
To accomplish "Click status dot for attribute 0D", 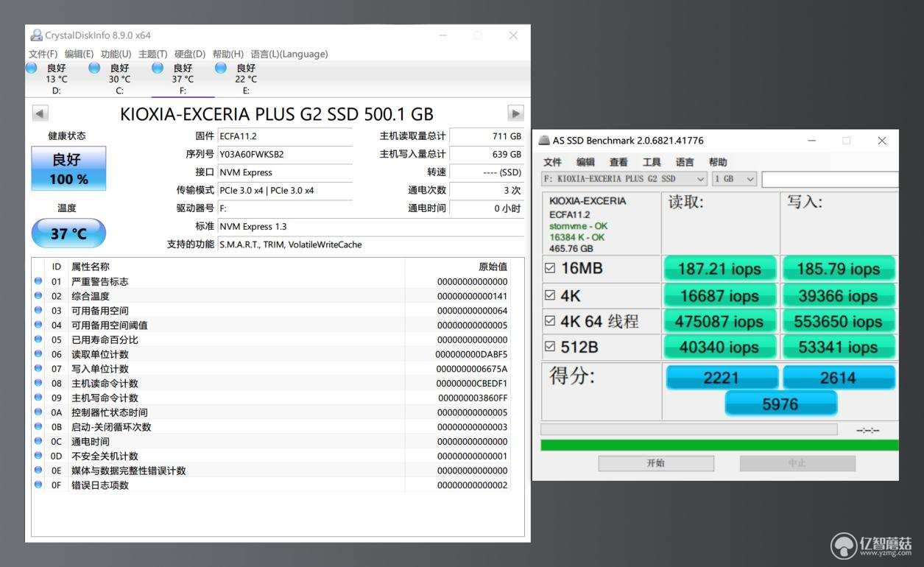I will pos(38,456).
